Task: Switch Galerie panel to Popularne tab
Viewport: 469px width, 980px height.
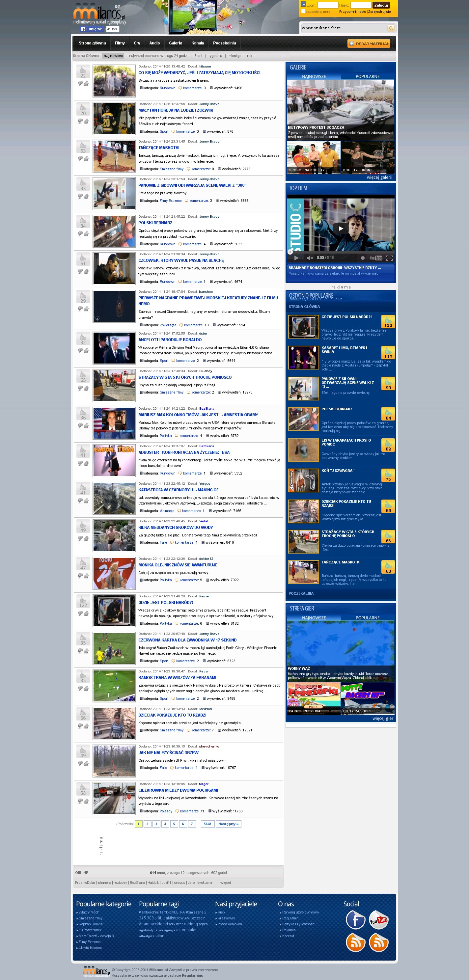Action: (368, 76)
